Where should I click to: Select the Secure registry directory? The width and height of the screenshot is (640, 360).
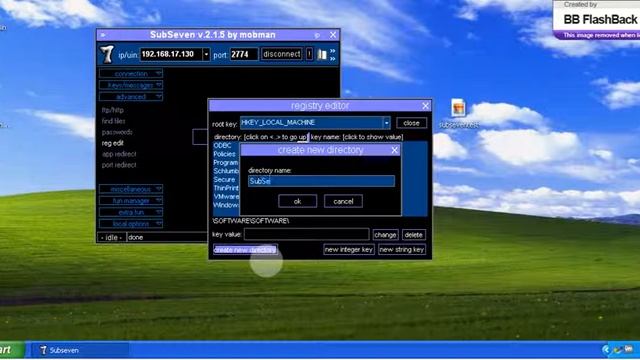(x=224, y=180)
